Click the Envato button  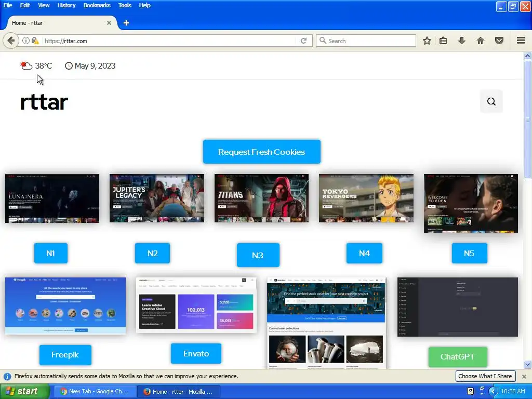point(196,353)
